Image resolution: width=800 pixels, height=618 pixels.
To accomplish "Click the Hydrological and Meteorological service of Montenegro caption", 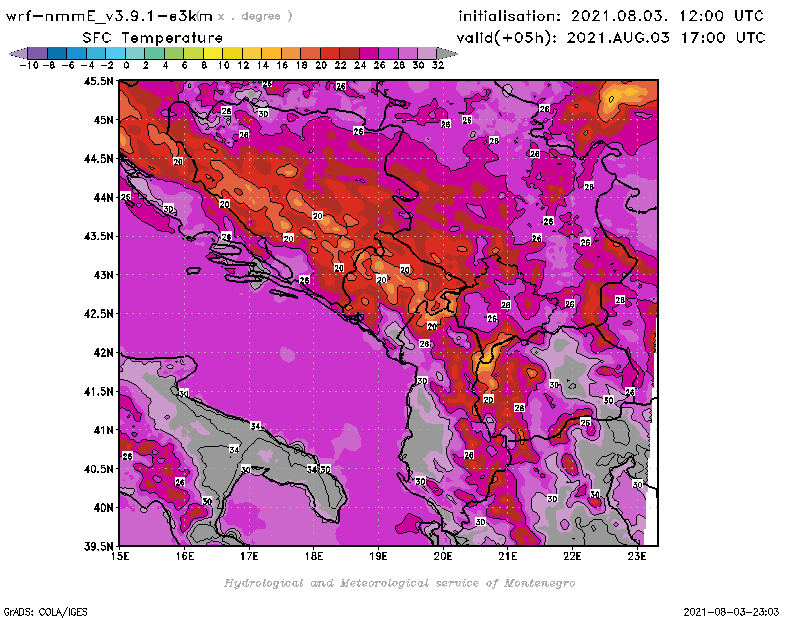I will click(x=399, y=583).
